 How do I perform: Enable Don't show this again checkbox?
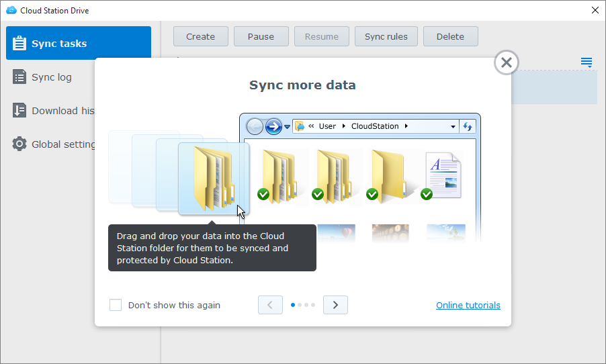[x=116, y=305]
